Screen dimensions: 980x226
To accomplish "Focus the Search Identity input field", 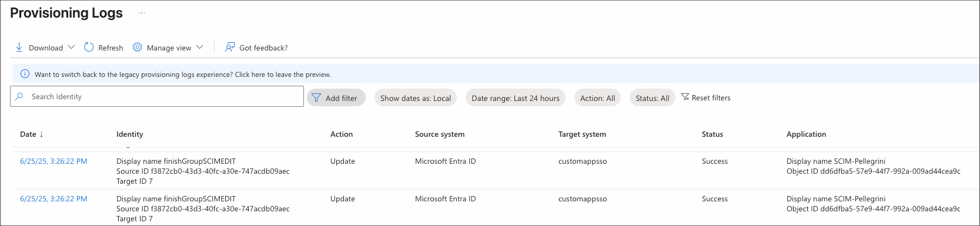I will click(157, 96).
